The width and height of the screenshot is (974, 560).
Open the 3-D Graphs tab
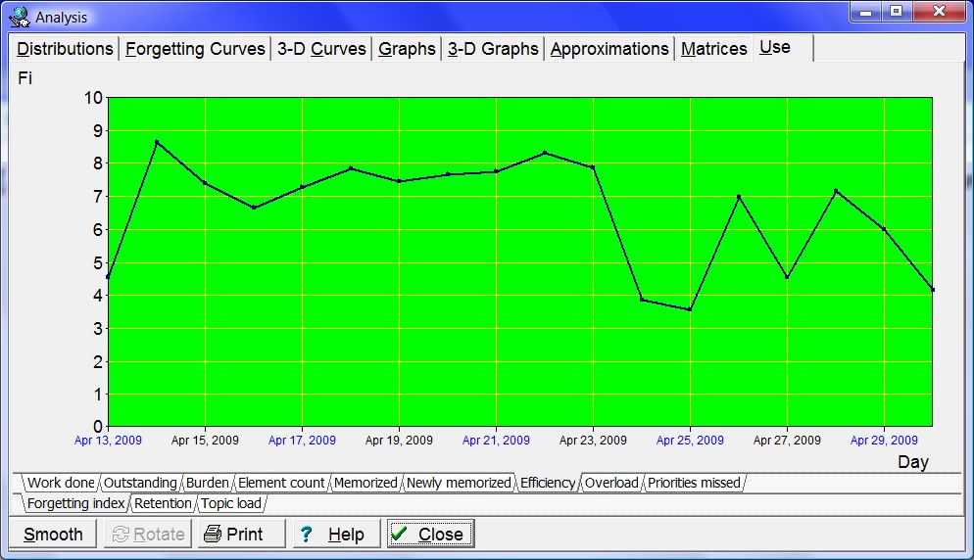[x=493, y=49]
